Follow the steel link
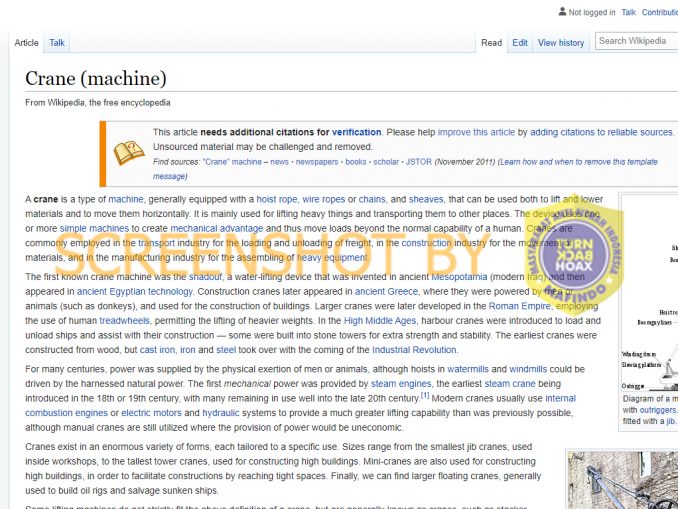This screenshot has height=509, width=678. pos(226,350)
